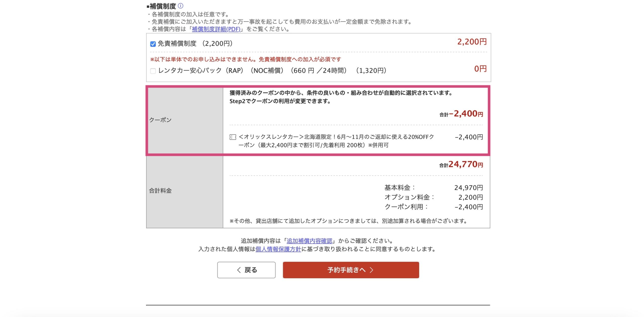Click the red 0円 price for RAP
This screenshot has height=317, width=644.
tap(480, 69)
